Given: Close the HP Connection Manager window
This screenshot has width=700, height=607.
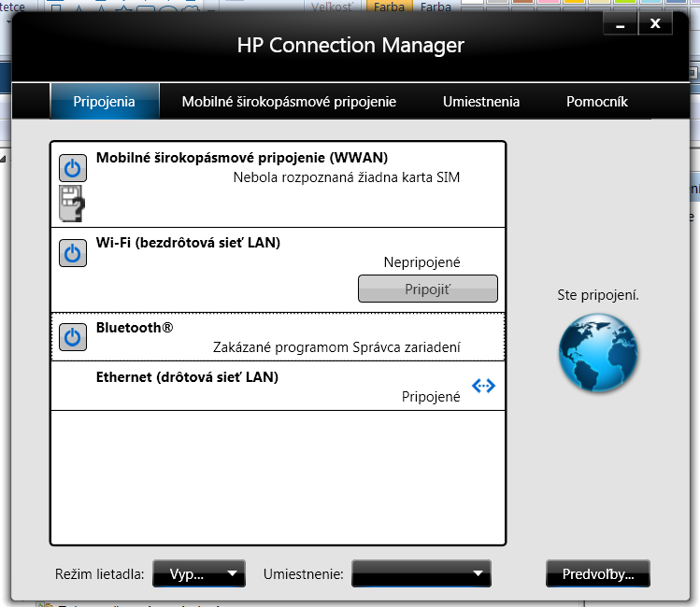Looking at the screenshot, I should coord(655,23).
